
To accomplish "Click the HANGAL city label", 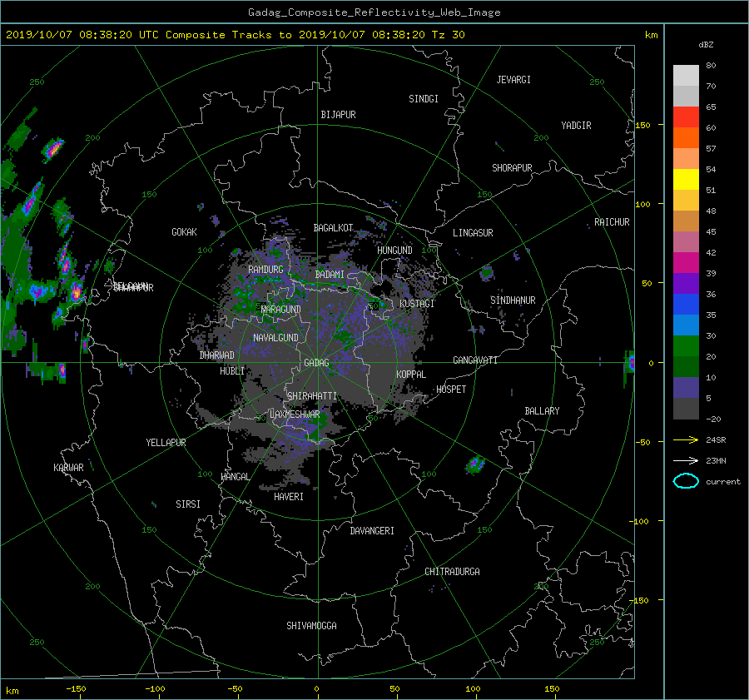I will (x=235, y=477).
